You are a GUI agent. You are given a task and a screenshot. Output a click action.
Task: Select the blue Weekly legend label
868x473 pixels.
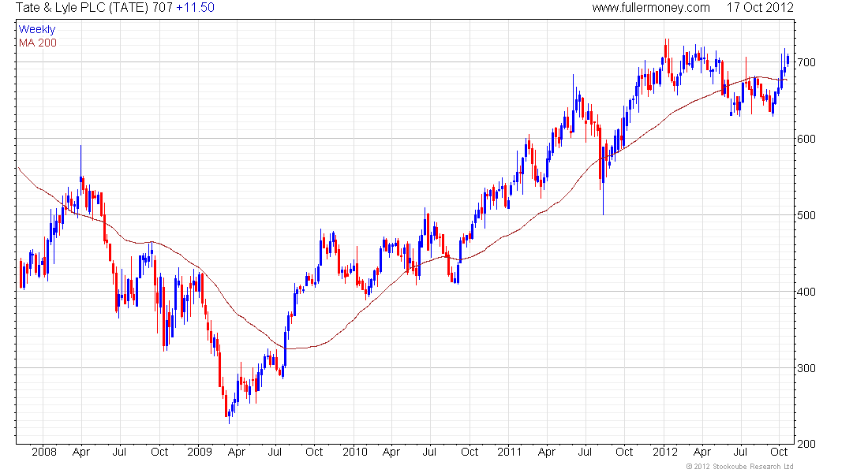[37, 29]
